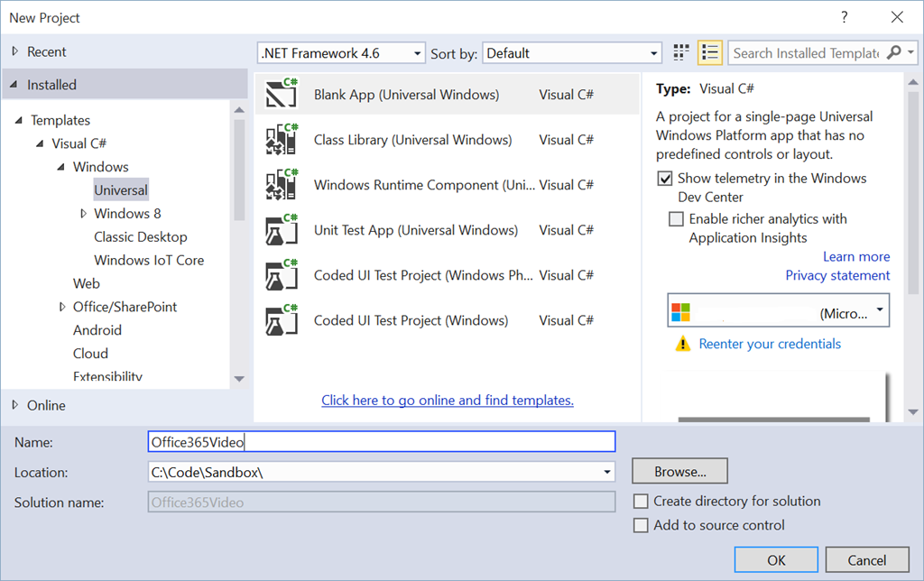924x581 pixels.
Task: Click Reenter your credentials link
Action: click(x=770, y=344)
